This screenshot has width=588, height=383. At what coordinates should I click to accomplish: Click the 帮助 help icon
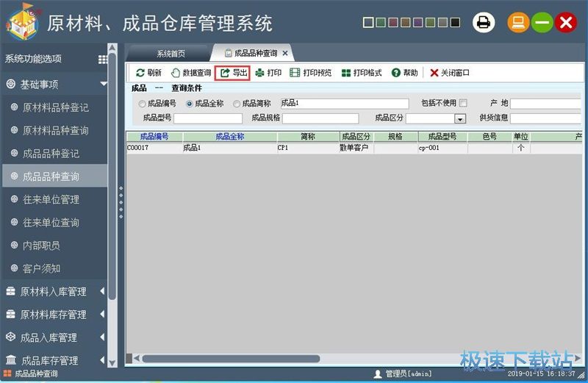[x=396, y=73]
